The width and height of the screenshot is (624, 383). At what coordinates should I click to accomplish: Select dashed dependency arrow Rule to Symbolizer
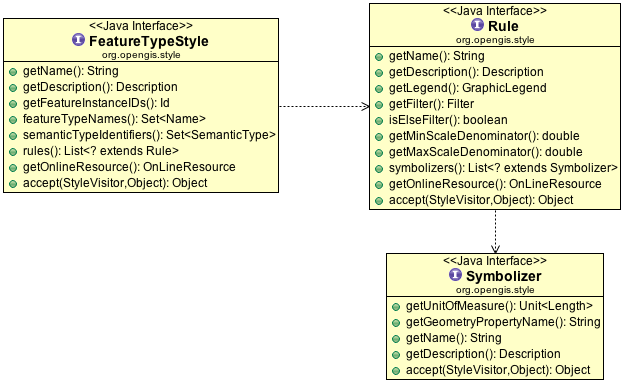click(x=495, y=231)
